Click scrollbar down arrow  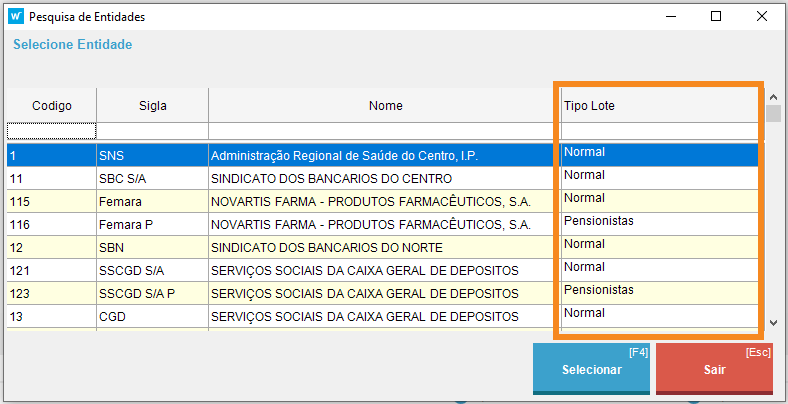point(773,323)
